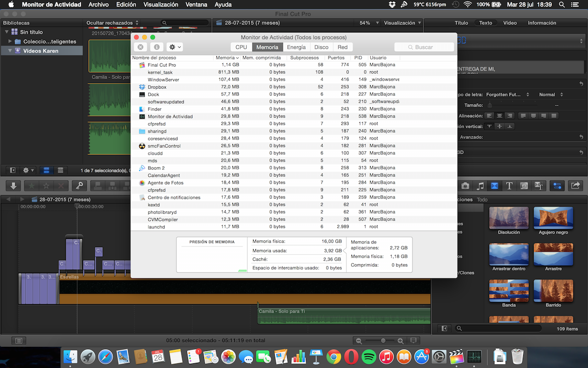The image size is (588, 368).
Task: Open the Trash in the Dock
Action: coord(518,356)
